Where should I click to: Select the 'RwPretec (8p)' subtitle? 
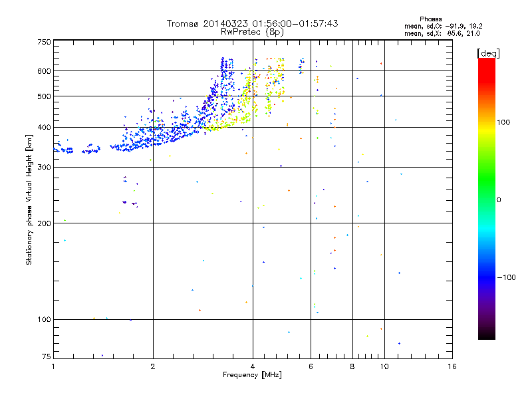252,32
